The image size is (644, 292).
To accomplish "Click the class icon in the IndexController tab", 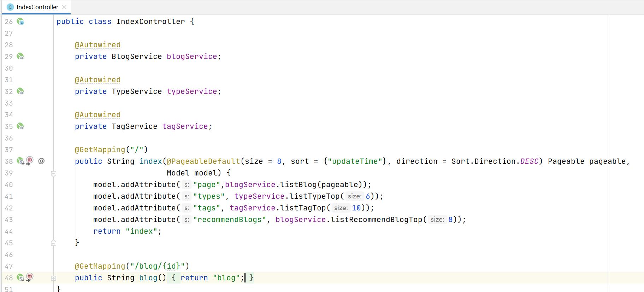I will (x=10, y=7).
